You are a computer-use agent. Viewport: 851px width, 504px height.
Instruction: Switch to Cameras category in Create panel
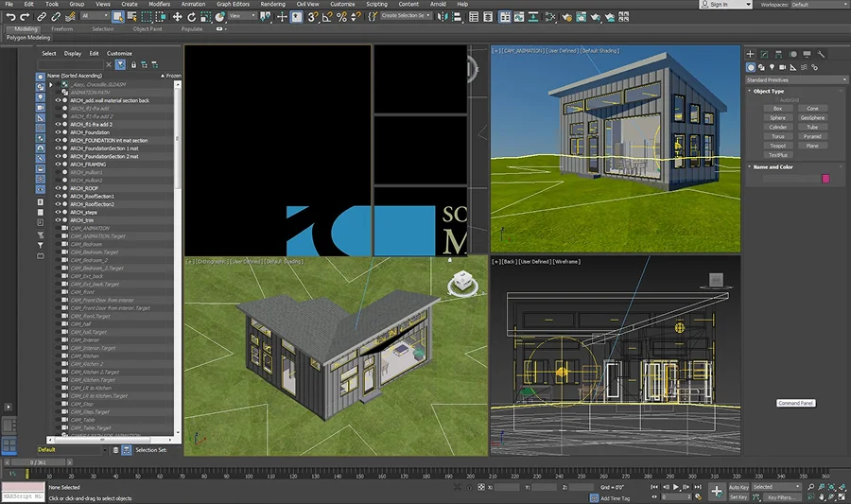[x=785, y=67]
